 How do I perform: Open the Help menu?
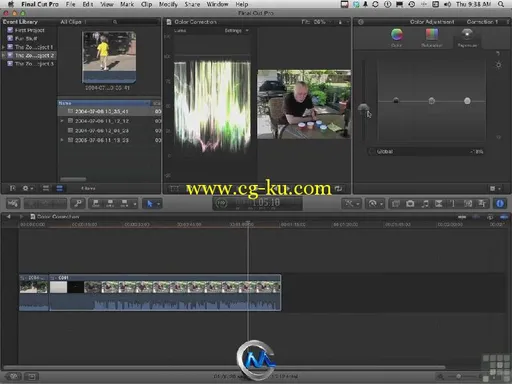point(242,4)
